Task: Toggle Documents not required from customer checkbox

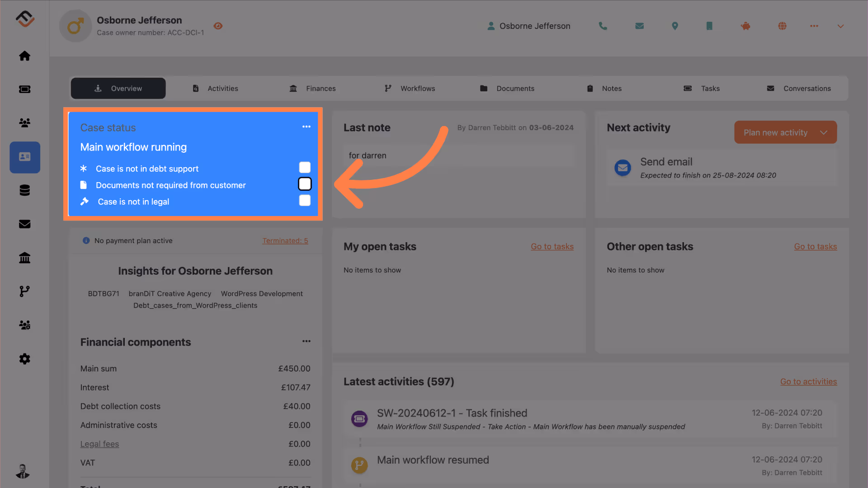Action: pyautogui.click(x=305, y=184)
